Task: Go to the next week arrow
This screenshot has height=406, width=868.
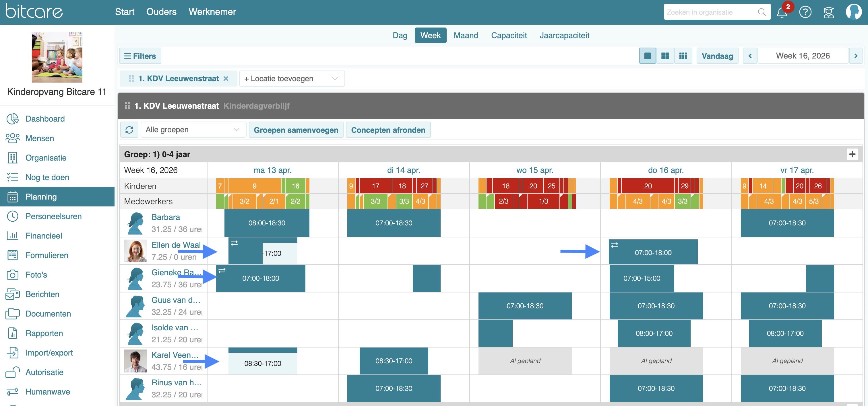Action: (x=856, y=56)
